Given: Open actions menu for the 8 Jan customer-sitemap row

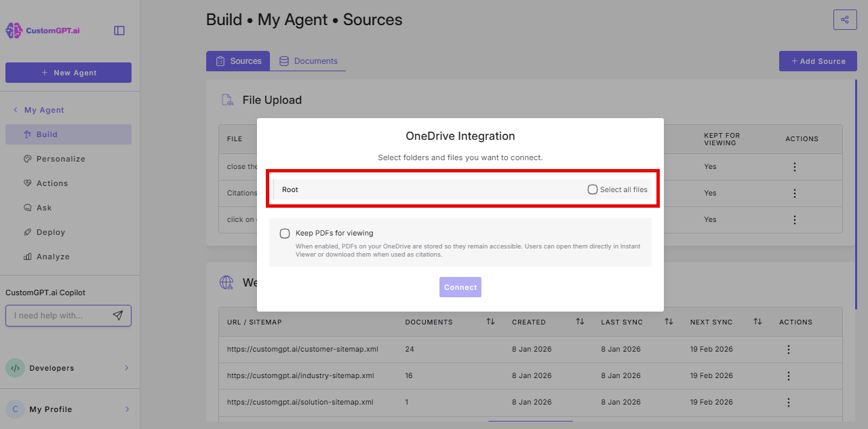Looking at the screenshot, I should click(x=788, y=350).
